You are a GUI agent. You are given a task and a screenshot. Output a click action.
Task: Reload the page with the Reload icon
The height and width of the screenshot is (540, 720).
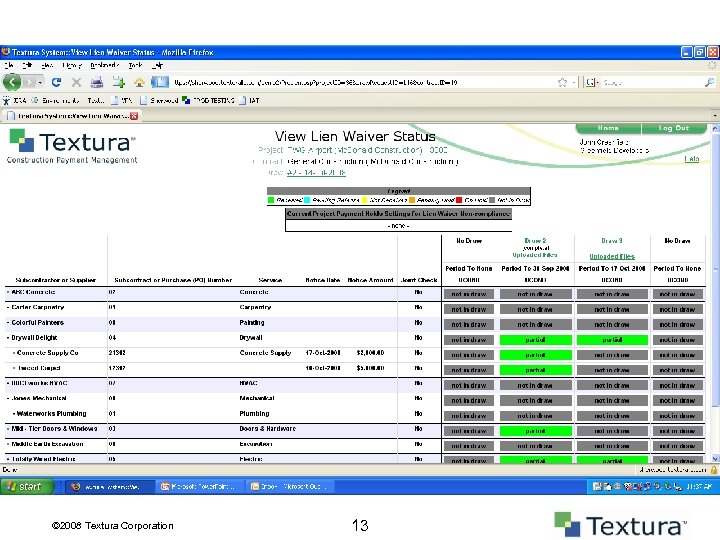[x=56, y=82]
